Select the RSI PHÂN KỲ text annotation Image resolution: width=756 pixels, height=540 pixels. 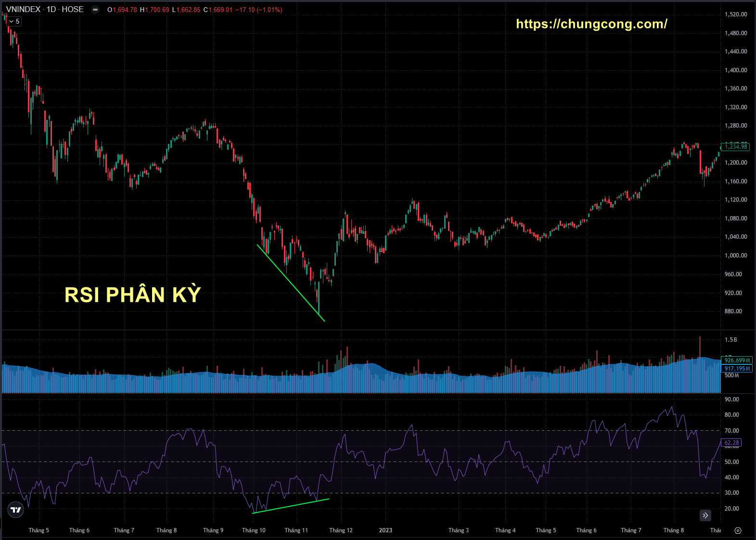tap(133, 295)
